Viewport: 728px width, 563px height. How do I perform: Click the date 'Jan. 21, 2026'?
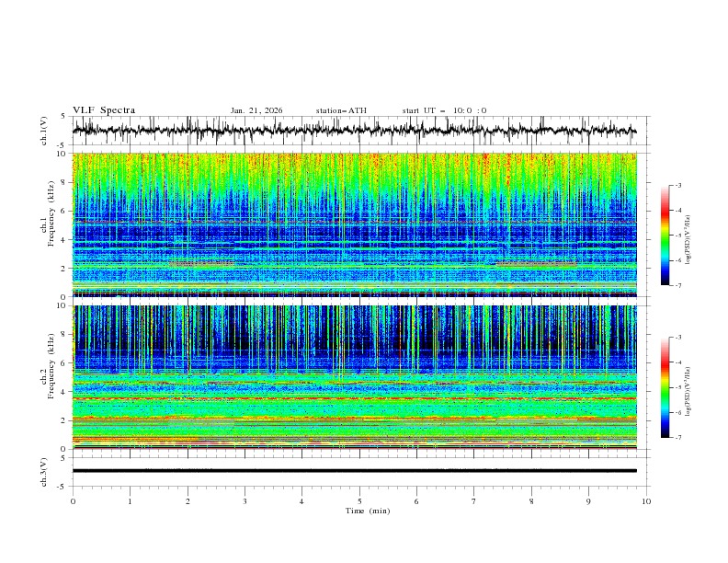pos(256,110)
